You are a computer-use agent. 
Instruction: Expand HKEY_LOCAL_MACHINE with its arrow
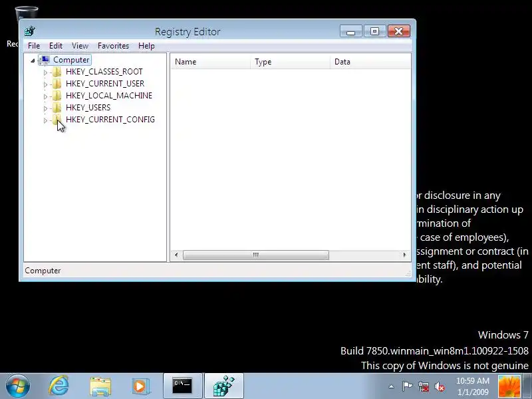45,96
